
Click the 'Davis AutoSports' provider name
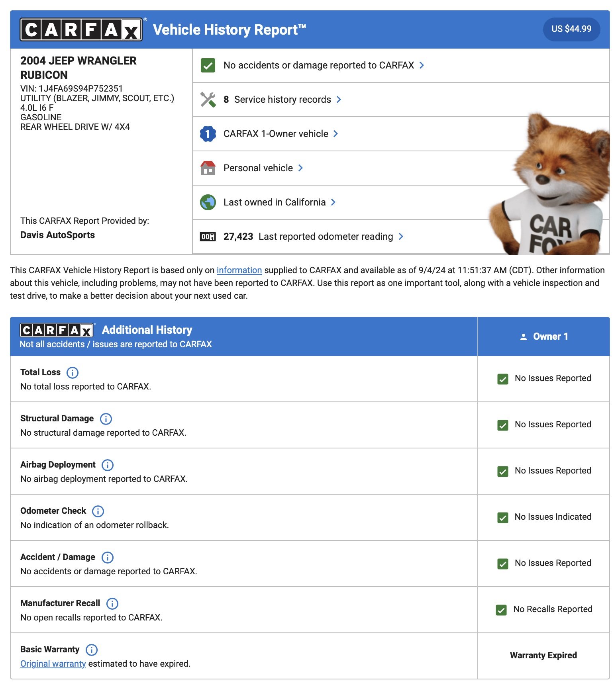coord(57,235)
